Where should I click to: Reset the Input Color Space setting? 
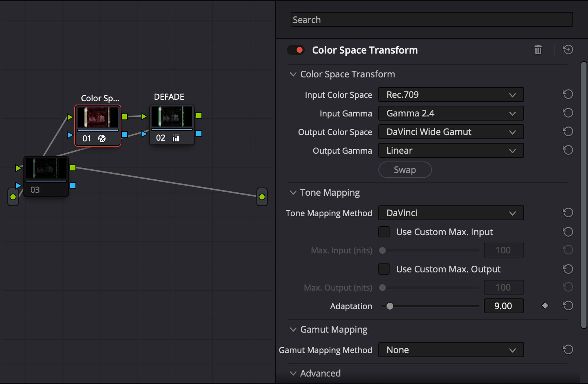[x=568, y=95]
